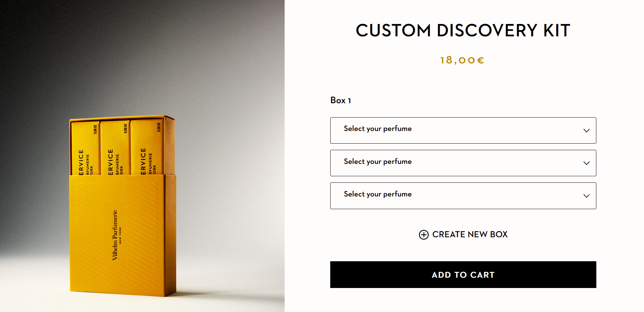
Task: Click the NEW YORK text on the yellow box
Action: [x=120, y=236]
